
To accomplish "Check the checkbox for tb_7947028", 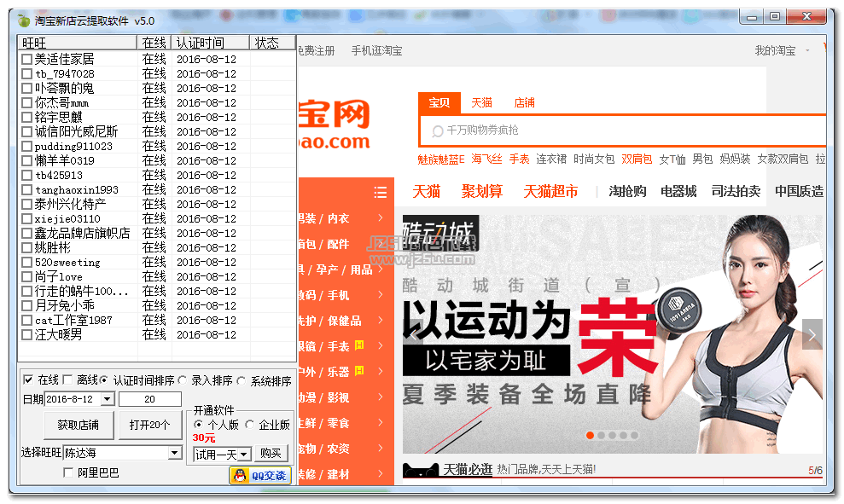I will [27, 73].
